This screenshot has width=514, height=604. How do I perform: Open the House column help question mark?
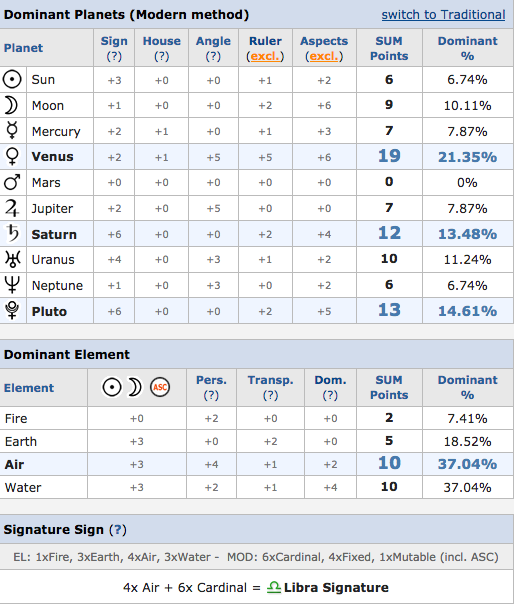point(161,56)
